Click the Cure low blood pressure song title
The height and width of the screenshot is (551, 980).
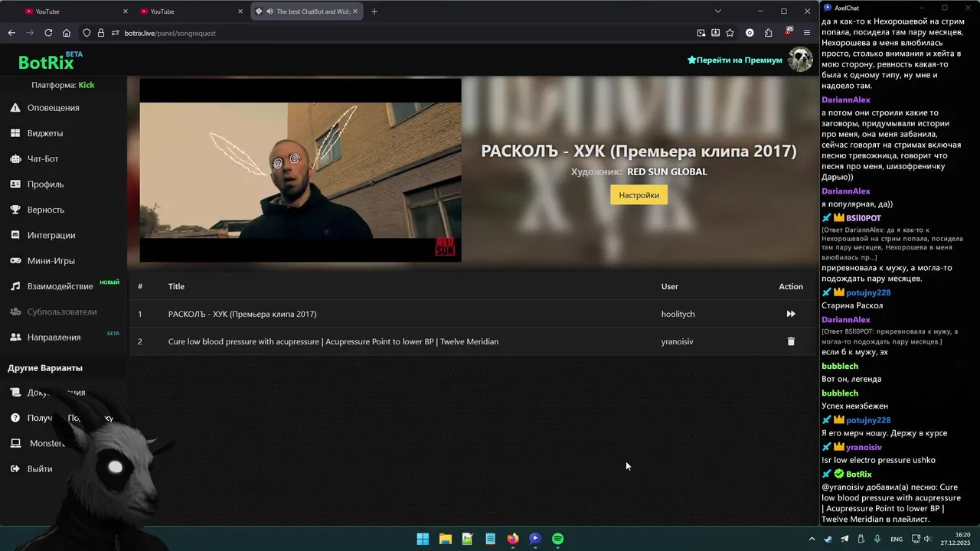(333, 341)
